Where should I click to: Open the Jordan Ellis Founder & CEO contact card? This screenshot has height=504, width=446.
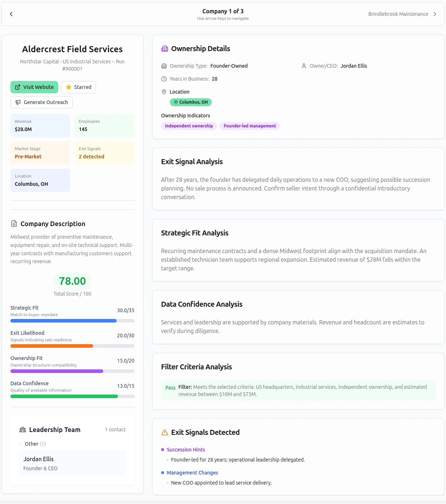pyautogui.click(x=72, y=463)
